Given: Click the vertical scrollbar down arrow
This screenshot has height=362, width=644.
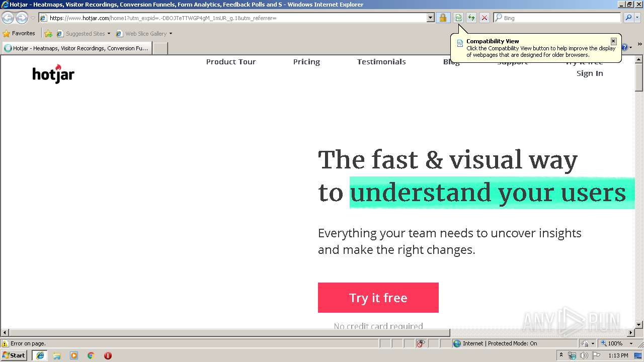Looking at the screenshot, I should pos(639,325).
